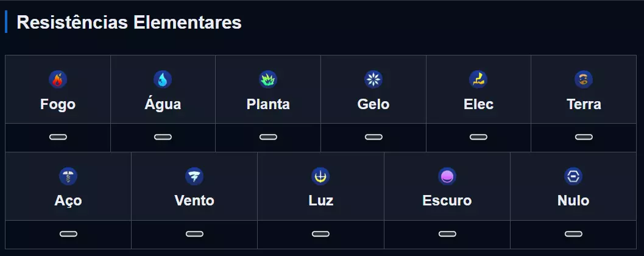This screenshot has height=256, width=644.
Task: Click the Luz light element icon
Action: pos(320,176)
